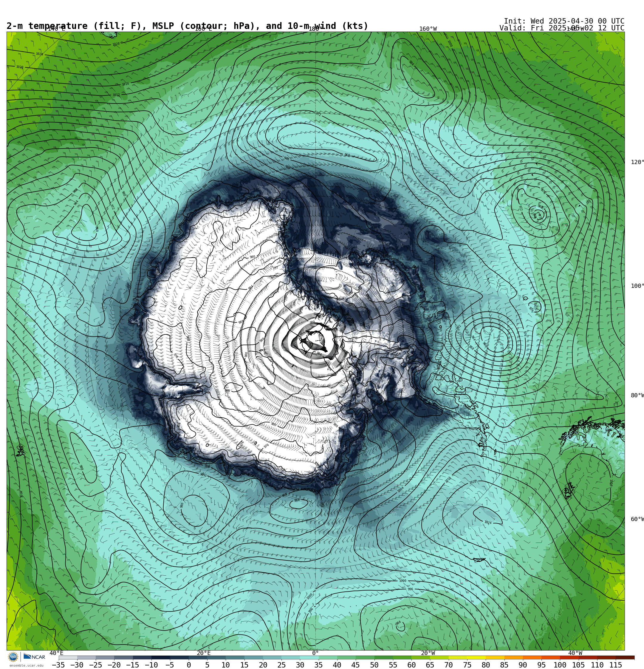Click the 20°W longitude label at bottom

[428, 653]
